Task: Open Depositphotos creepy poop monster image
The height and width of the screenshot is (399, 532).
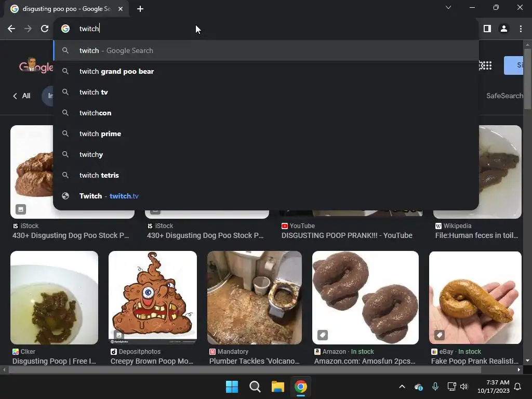Action: 153,298
